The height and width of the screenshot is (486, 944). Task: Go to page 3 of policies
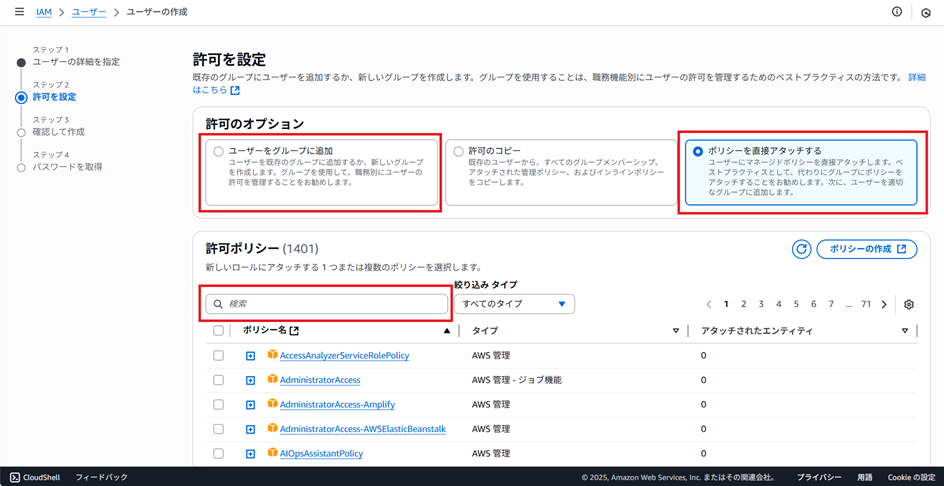point(761,304)
